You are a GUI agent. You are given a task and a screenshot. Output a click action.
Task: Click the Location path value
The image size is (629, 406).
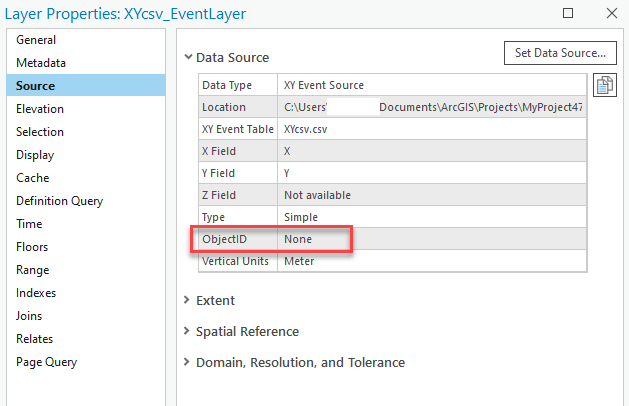pyautogui.click(x=432, y=107)
